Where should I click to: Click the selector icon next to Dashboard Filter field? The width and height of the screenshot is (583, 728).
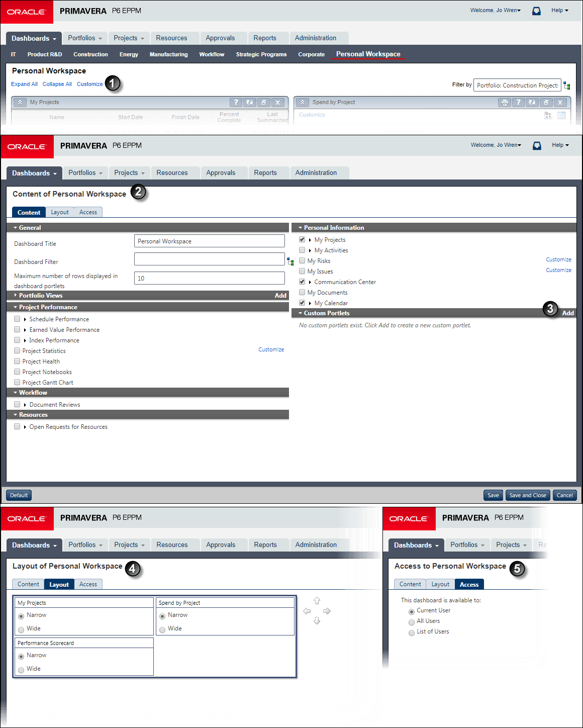point(290,261)
